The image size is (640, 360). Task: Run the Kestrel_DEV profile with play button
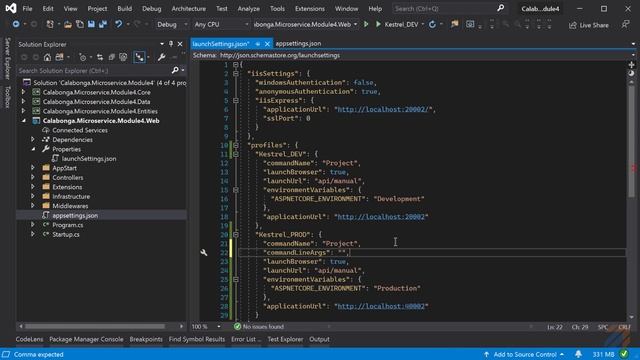(x=378, y=24)
